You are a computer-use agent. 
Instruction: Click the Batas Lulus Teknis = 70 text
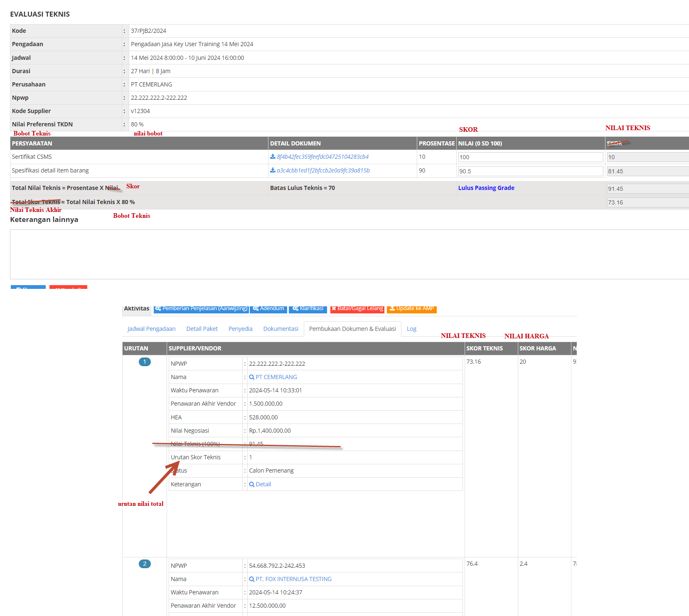(x=303, y=188)
